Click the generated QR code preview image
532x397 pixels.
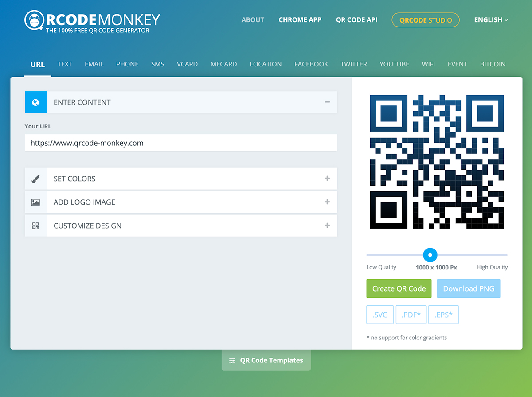[437, 162]
